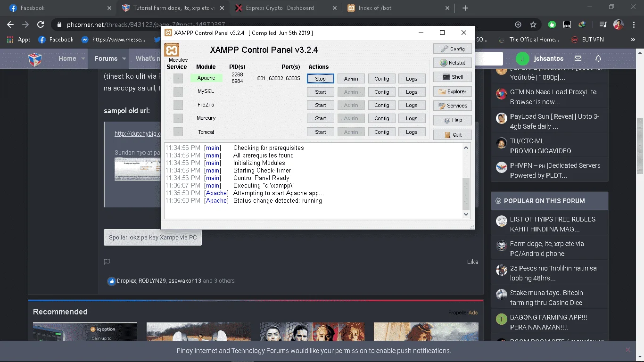
Task: Open the Apps bookmarks shortcut
Action: [19, 40]
